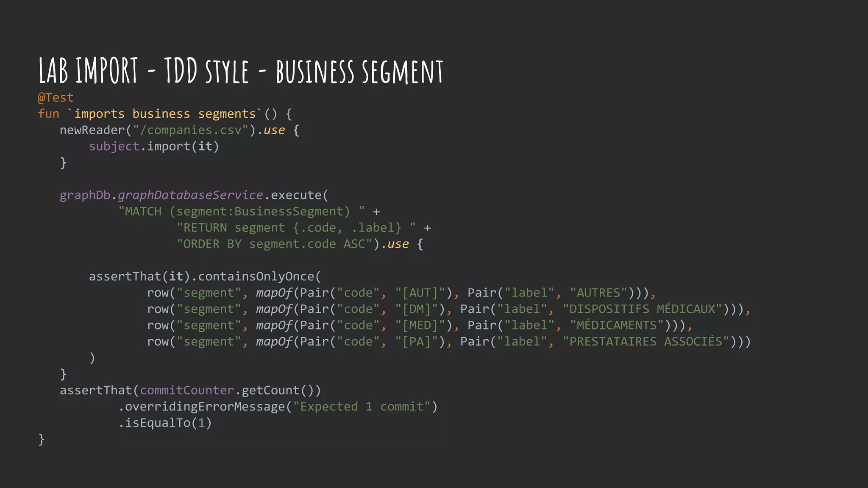Click the "DISPOSITIFS MÉDICAUX" label value

click(642, 309)
